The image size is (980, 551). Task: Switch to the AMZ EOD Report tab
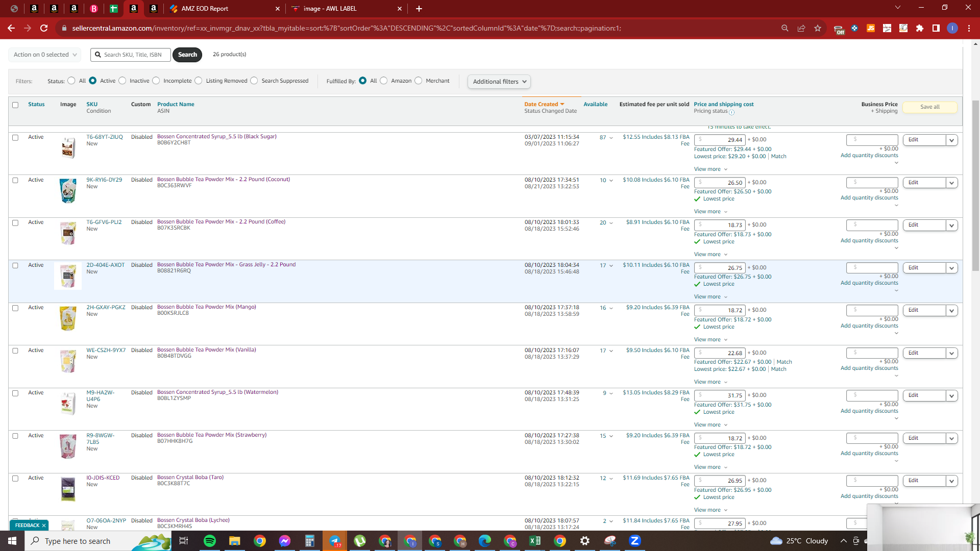tap(225, 9)
